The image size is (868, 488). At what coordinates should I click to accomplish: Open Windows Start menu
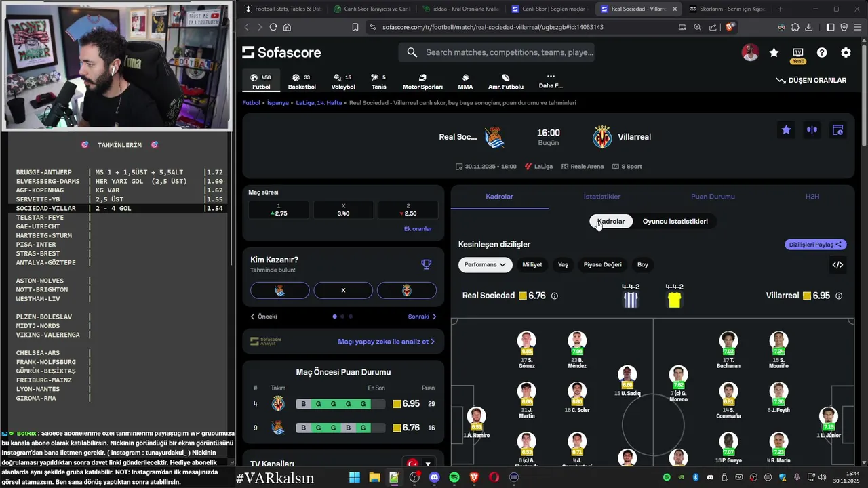(x=355, y=477)
